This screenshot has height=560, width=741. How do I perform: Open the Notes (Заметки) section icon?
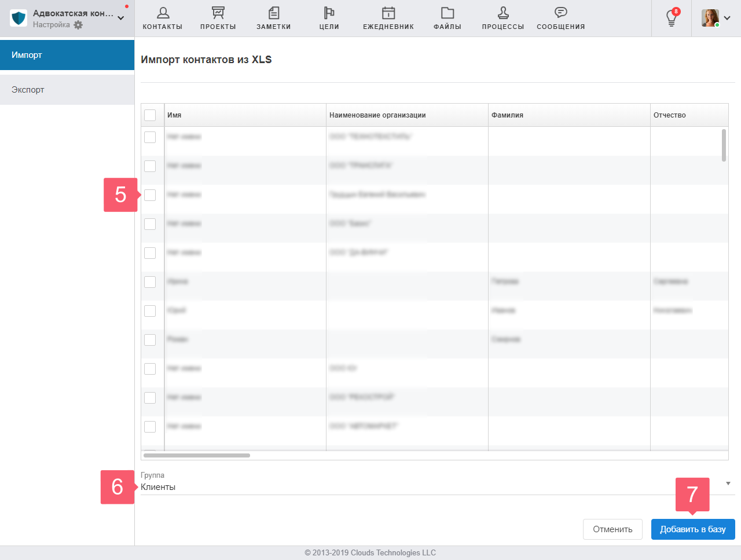pos(274,13)
